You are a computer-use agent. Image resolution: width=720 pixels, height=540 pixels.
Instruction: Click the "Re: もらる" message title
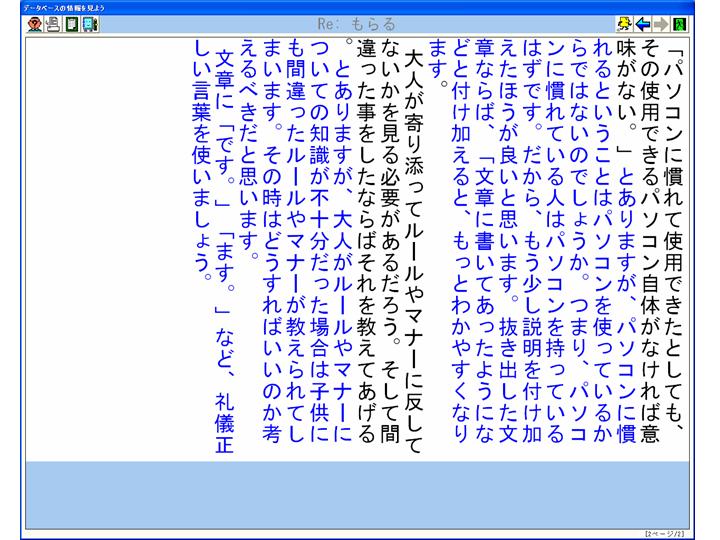pos(356,23)
